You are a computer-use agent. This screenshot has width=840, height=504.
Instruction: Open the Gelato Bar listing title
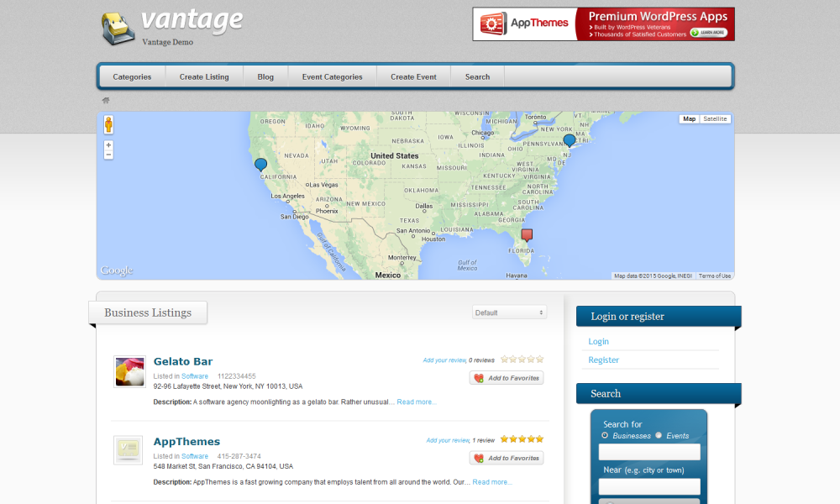(183, 361)
